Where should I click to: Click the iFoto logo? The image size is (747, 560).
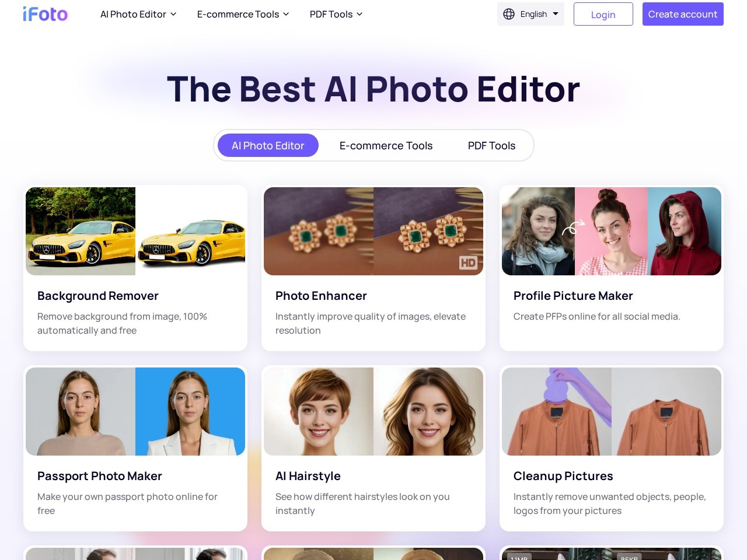coord(45,14)
